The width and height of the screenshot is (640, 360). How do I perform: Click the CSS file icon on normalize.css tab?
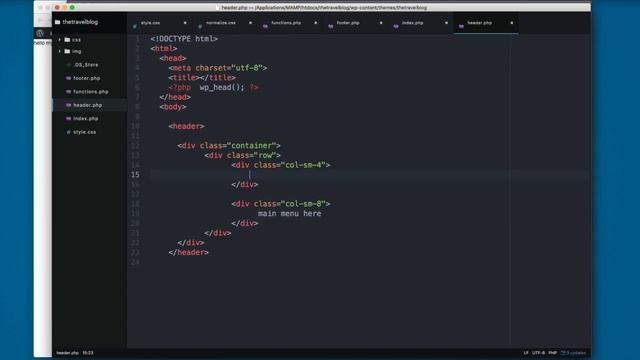pyautogui.click(x=200, y=26)
